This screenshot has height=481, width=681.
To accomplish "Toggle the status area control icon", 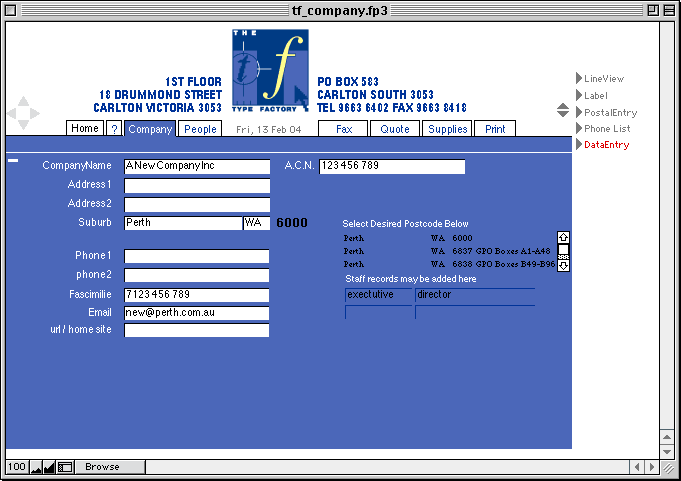I will pos(65,467).
